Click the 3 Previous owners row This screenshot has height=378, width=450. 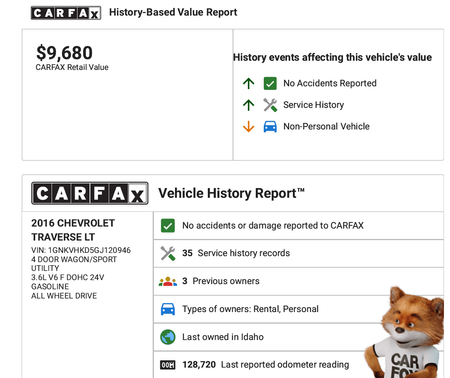[x=298, y=281]
